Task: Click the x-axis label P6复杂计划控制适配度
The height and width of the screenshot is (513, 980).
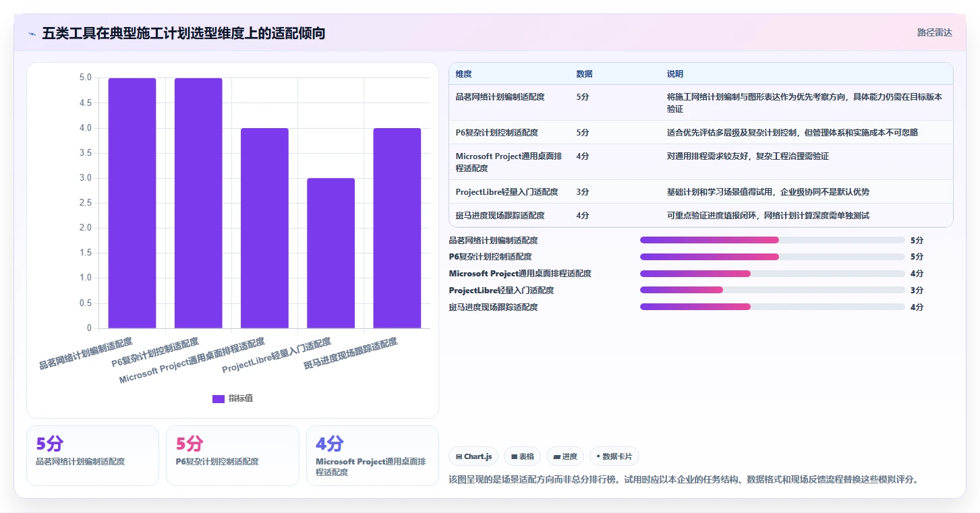Action: (156, 352)
